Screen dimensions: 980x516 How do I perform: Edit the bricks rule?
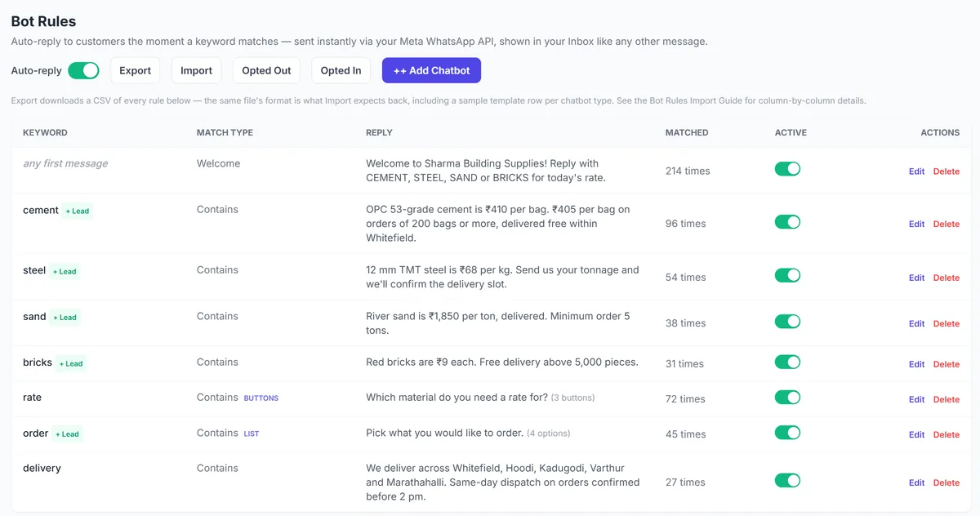917,364
